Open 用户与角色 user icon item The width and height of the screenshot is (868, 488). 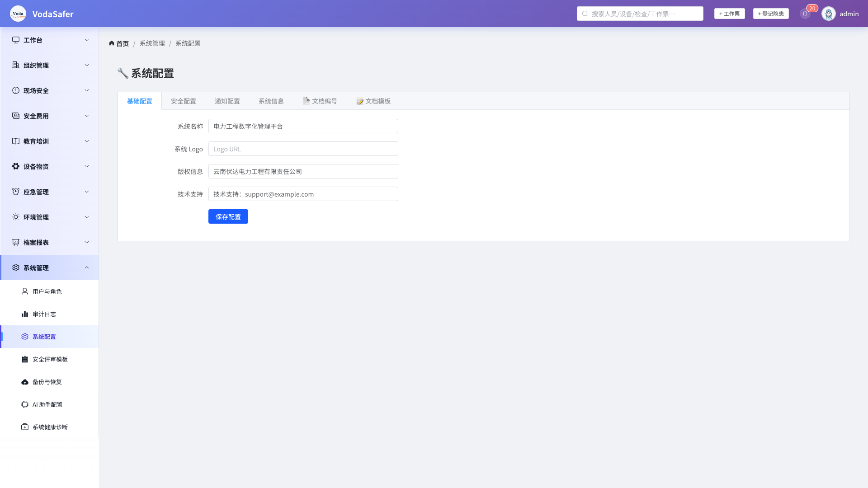click(49, 291)
